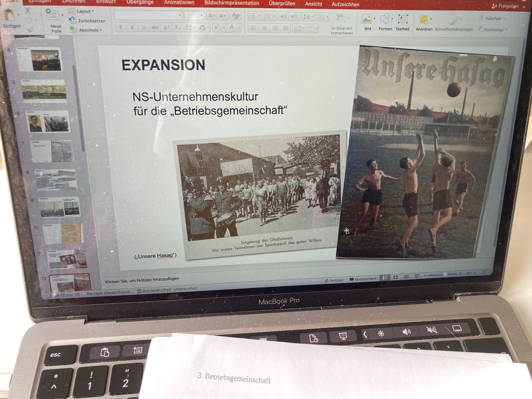This screenshot has height=399, width=532.
Task: Toggle underline U formatting button
Action: click(x=144, y=27)
